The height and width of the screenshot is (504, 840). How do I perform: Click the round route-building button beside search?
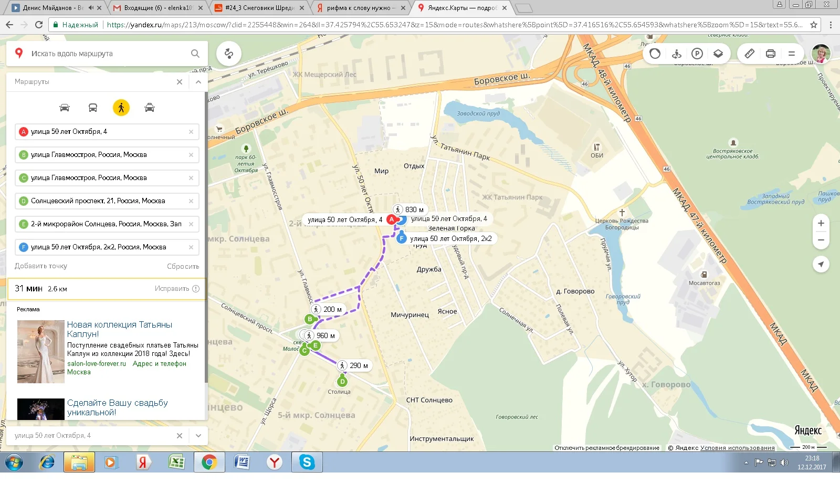[229, 54]
